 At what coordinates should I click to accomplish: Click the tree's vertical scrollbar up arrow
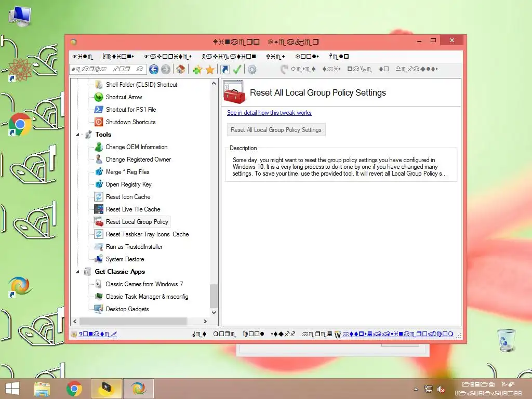214,84
